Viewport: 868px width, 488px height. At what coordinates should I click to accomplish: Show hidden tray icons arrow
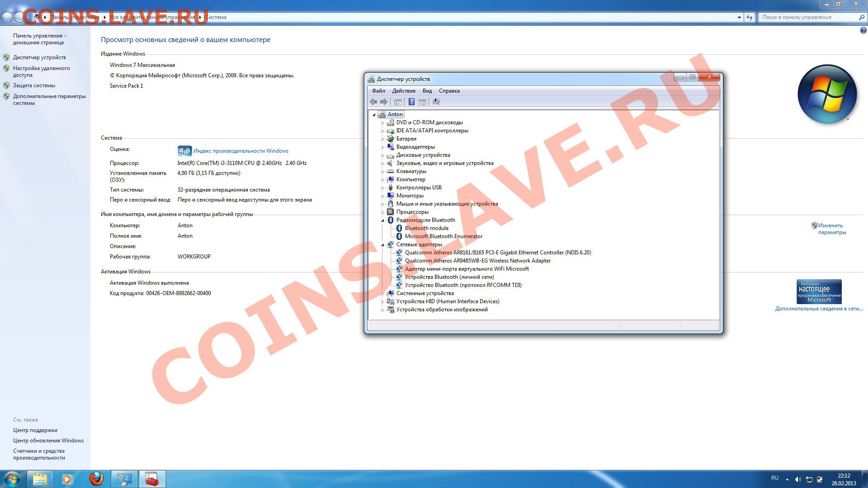point(787,479)
